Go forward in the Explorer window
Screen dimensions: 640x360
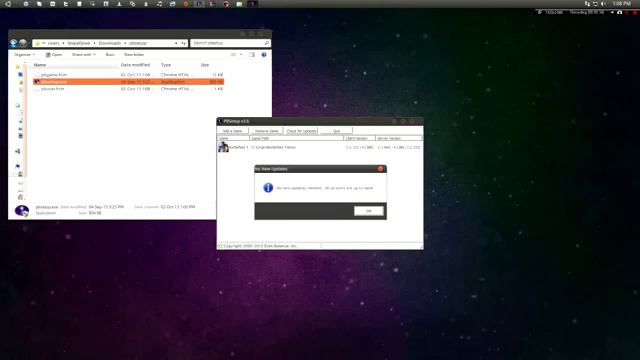[23, 43]
